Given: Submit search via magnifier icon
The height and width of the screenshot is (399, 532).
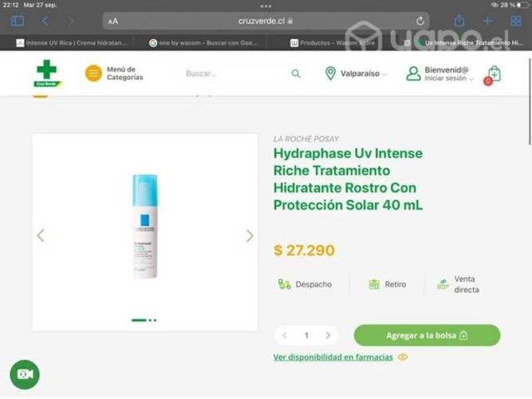Looking at the screenshot, I should click(x=296, y=73).
